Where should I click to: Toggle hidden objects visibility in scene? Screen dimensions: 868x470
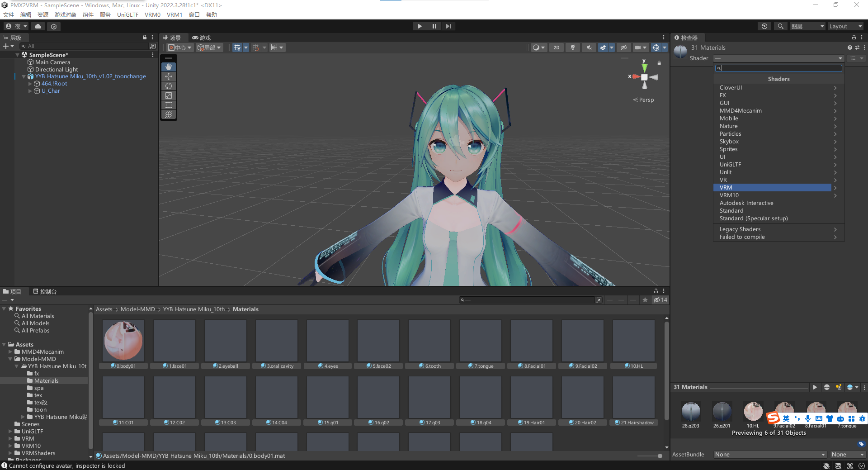pyautogui.click(x=624, y=47)
